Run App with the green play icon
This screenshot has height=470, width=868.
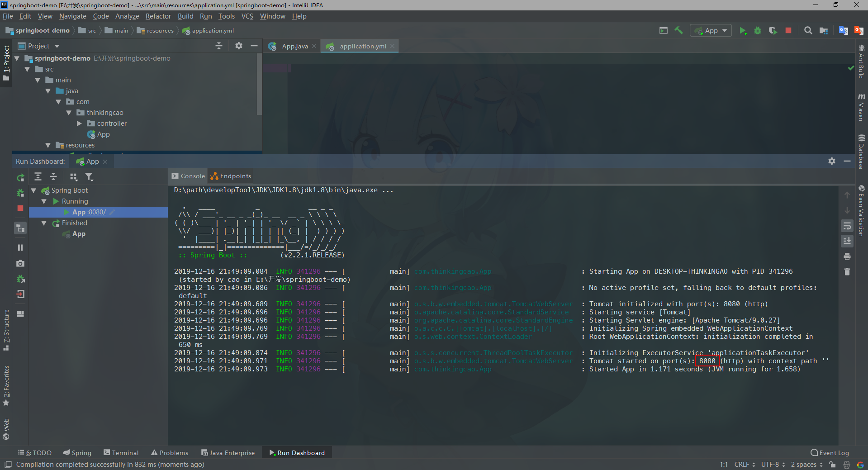(x=742, y=30)
